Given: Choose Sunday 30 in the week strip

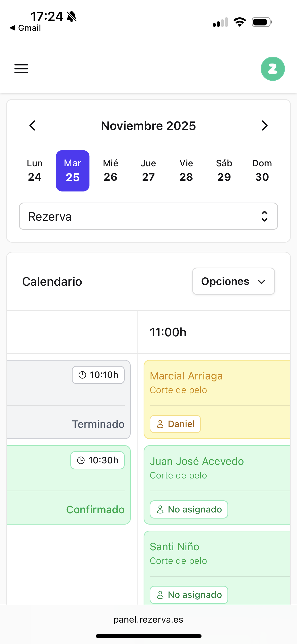Looking at the screenshot, I should pos(262,171).
